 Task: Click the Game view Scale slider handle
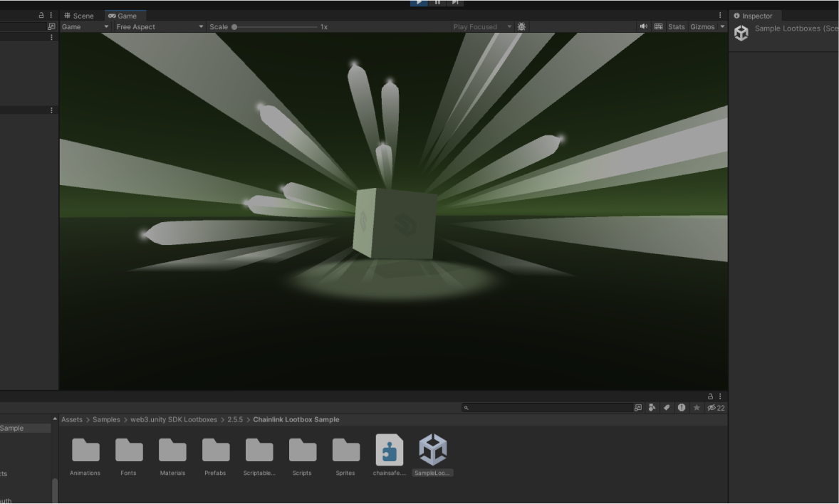[234, 27]
